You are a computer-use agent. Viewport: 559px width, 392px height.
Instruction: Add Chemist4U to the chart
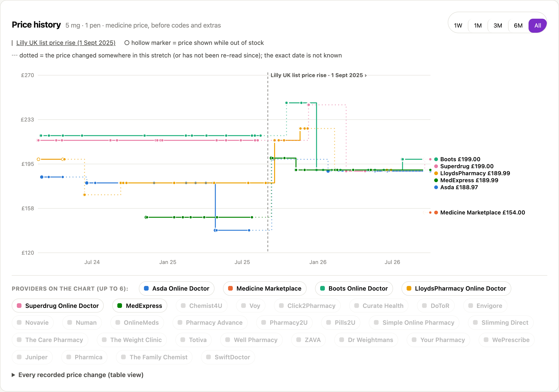tap(202, 306)
